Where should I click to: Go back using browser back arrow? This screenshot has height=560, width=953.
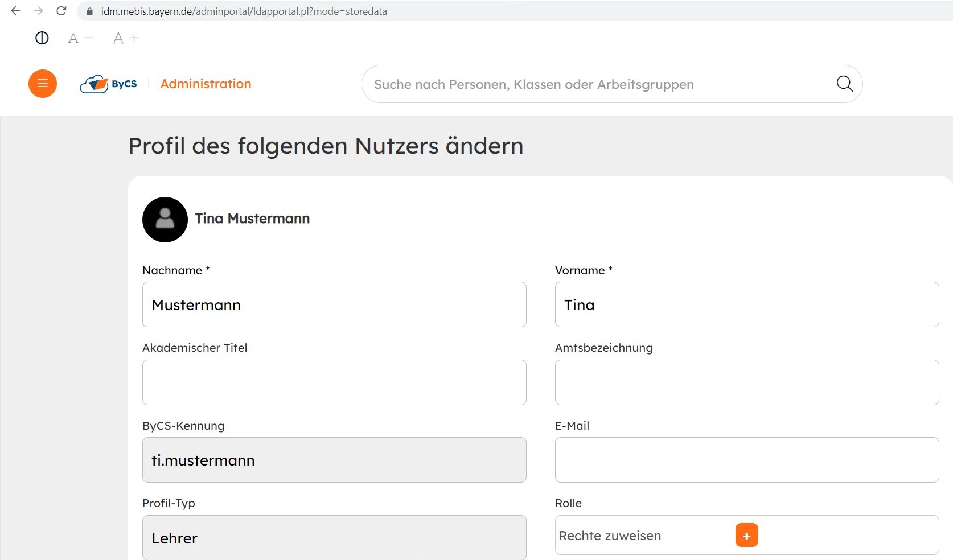click(x=15, y=11)
